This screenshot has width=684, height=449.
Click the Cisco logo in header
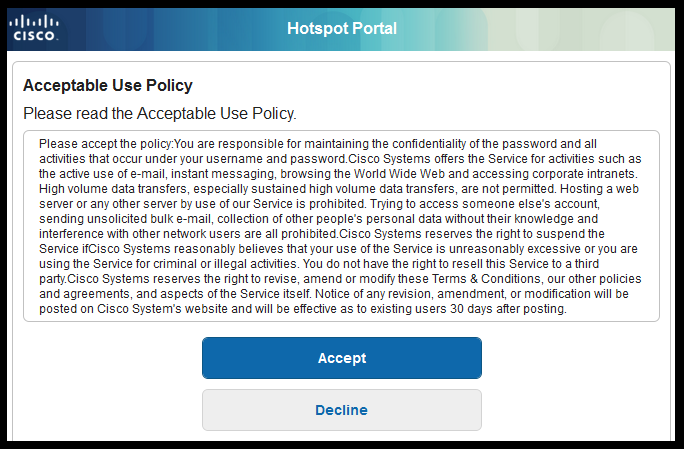coord(34,28)
